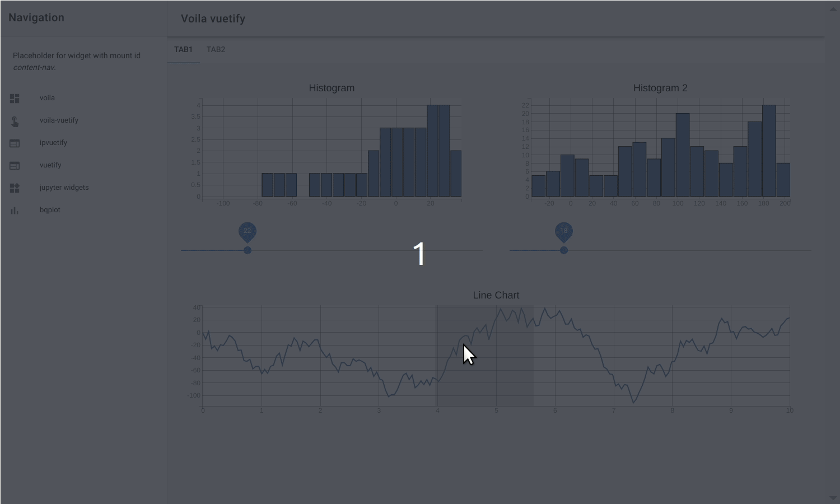Open the voila navigation entry
Screen dimensions: 840x504
47,97
